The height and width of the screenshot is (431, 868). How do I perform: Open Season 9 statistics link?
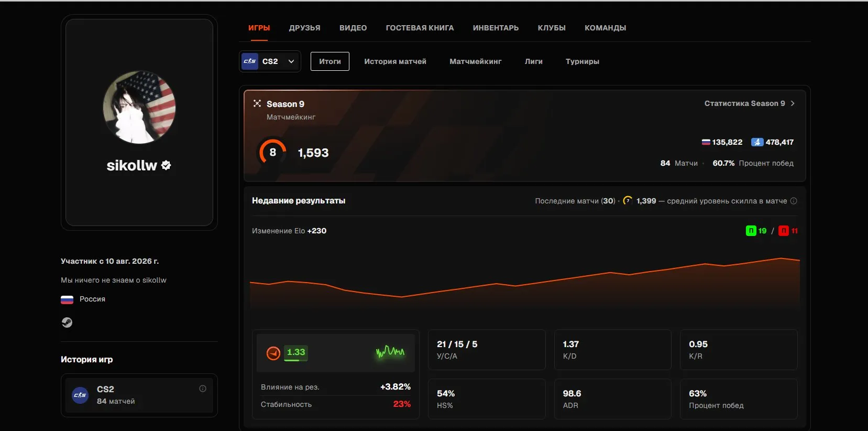(750, 103)
